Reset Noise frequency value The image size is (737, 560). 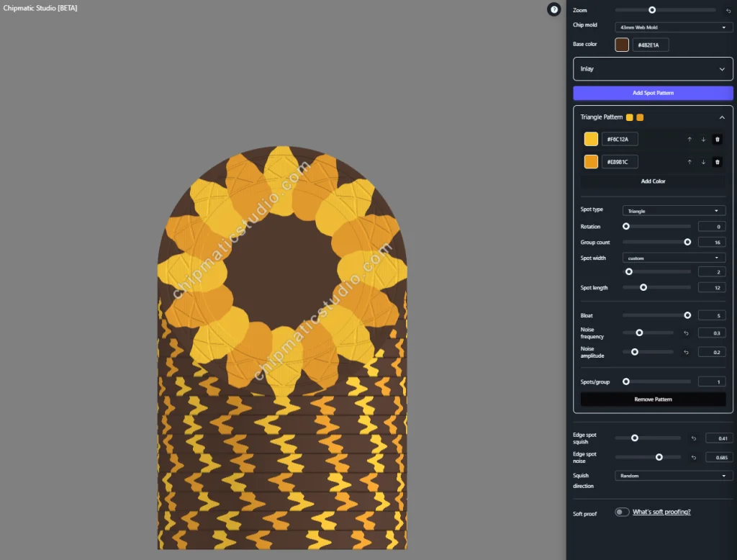686,333
